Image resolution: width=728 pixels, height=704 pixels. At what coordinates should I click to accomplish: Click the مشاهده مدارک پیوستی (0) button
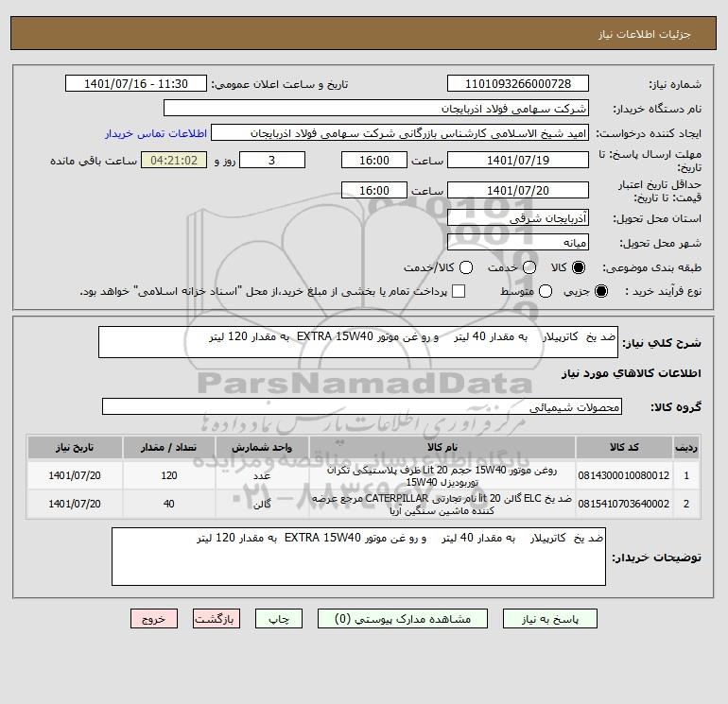click(403, 619)
